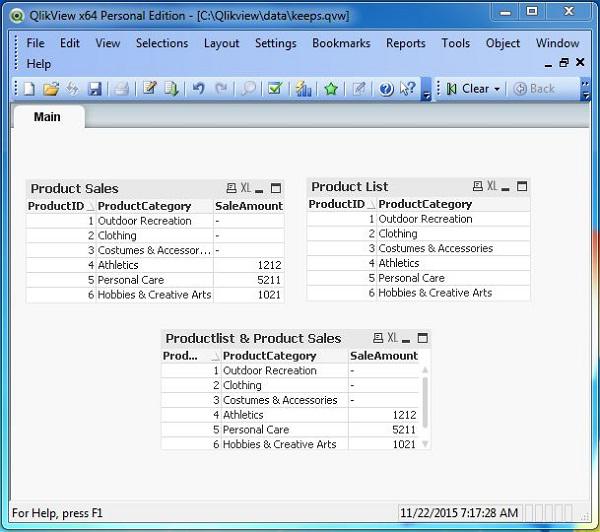Open a file with the folder icon

click(x=51, y=89)
